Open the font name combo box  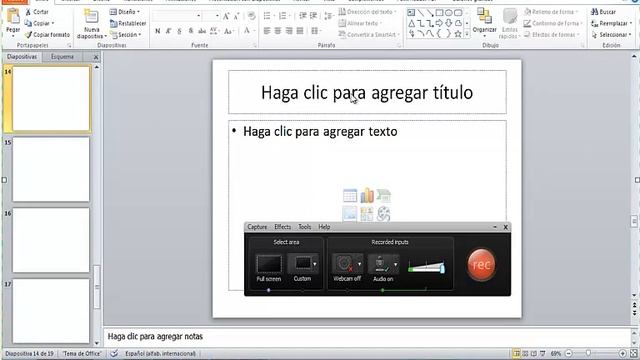(176, 16)
